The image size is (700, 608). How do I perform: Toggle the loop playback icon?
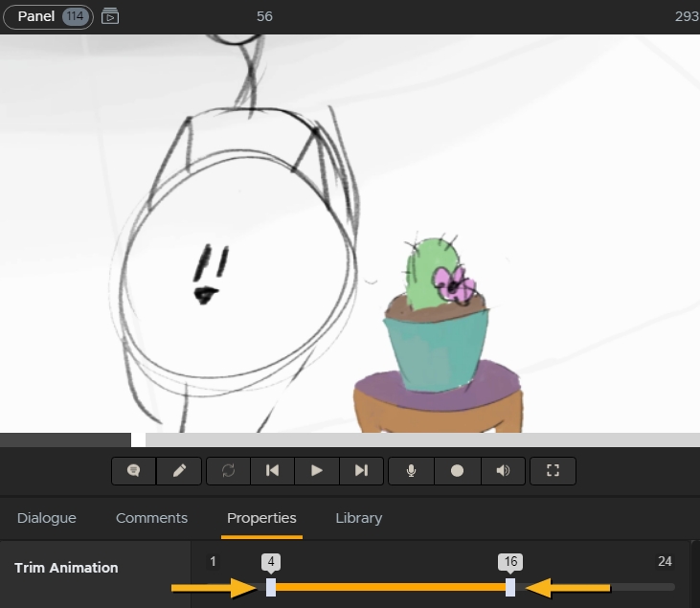228,471
